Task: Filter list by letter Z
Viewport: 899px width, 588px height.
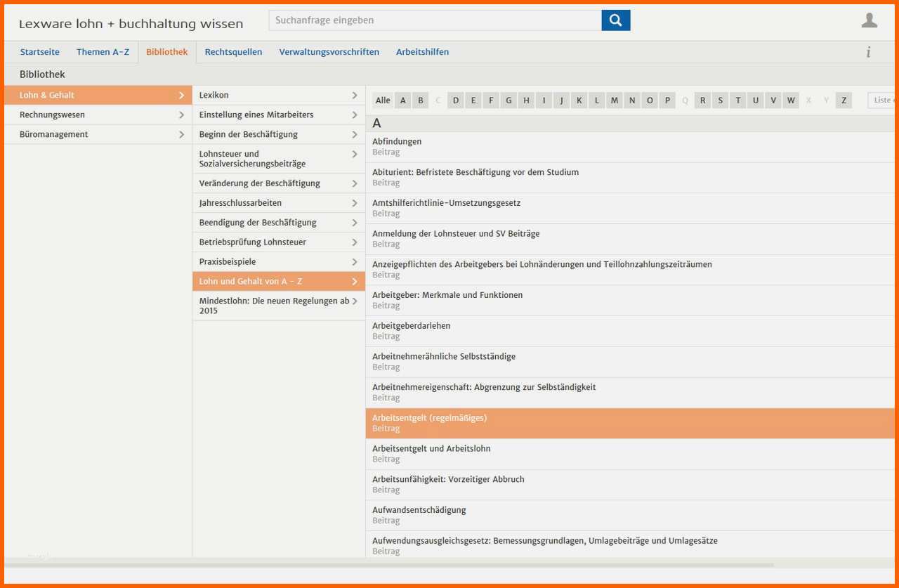Action: coord(844,100)
